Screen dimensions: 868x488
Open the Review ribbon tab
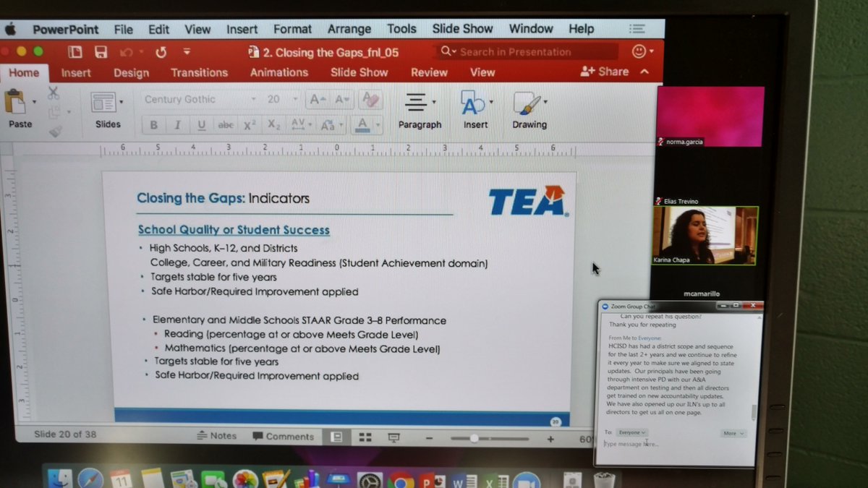coord(429,72)
